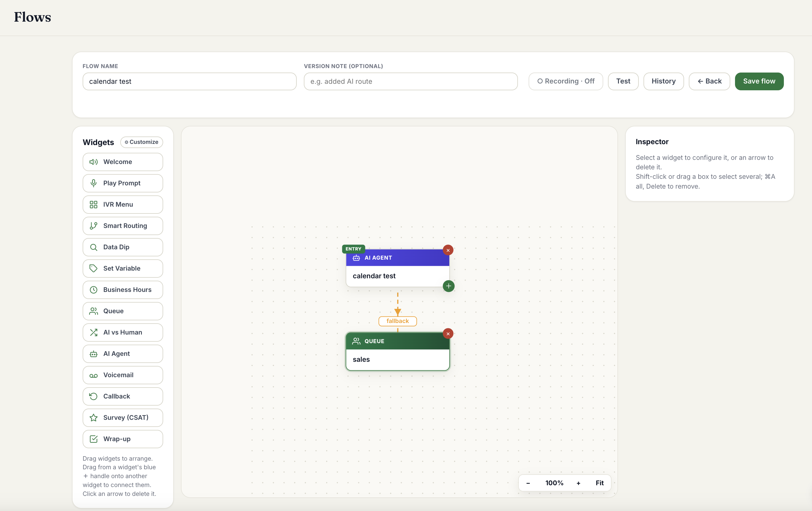Click the Play Prompt microphone icon

click(93, 183)
